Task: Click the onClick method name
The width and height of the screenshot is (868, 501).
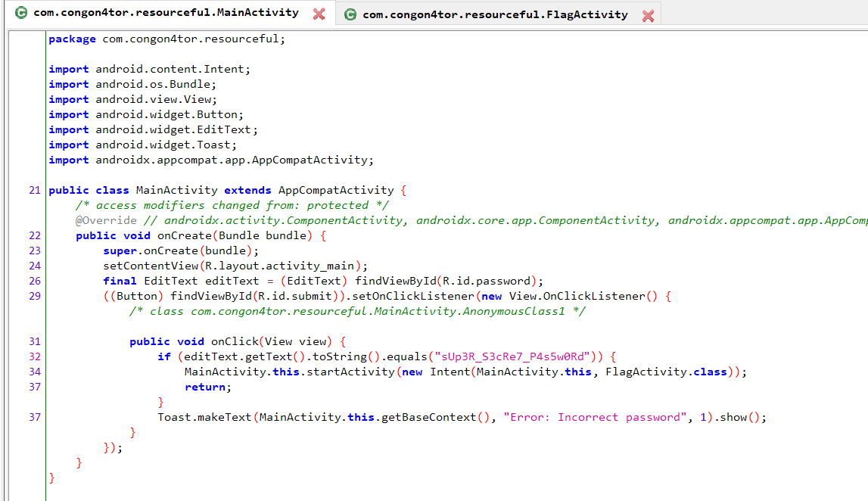Action: tap(235, 341)
